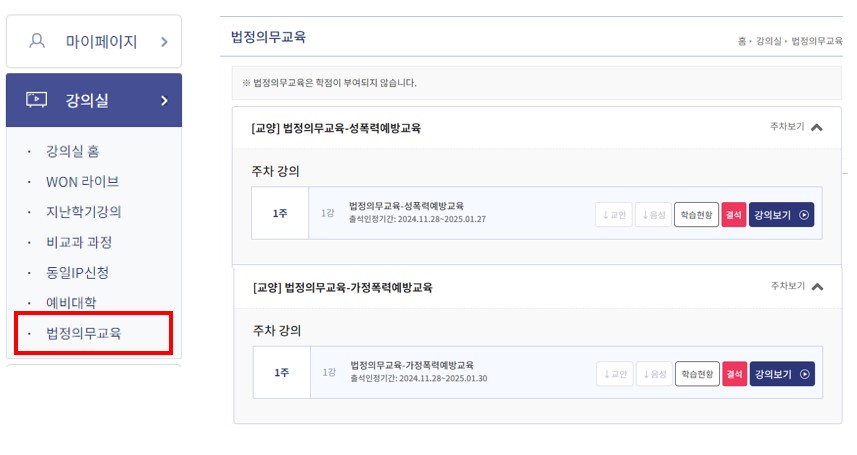This screenshot has height=455, width=857.
Task: Open WON 라이브 sidebar item
Action: pos(83,182)
